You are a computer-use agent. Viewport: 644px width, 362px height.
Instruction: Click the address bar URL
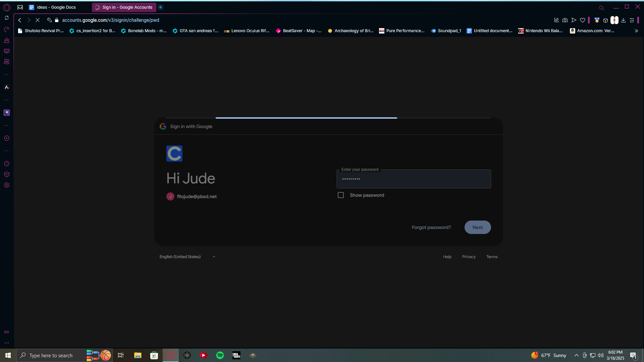[x=111, y=20]
